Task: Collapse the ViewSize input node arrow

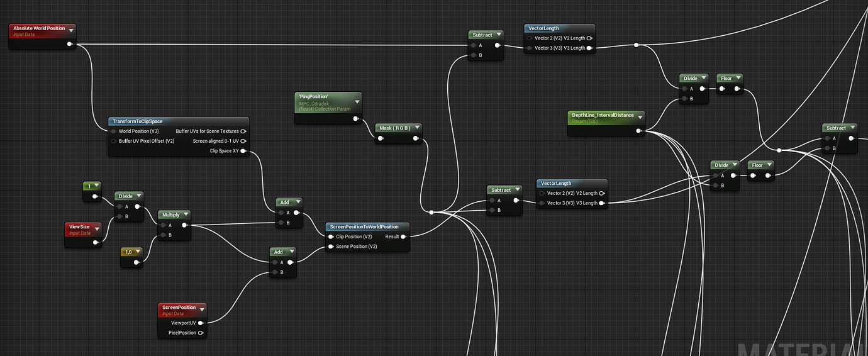Action: [97, 228]
